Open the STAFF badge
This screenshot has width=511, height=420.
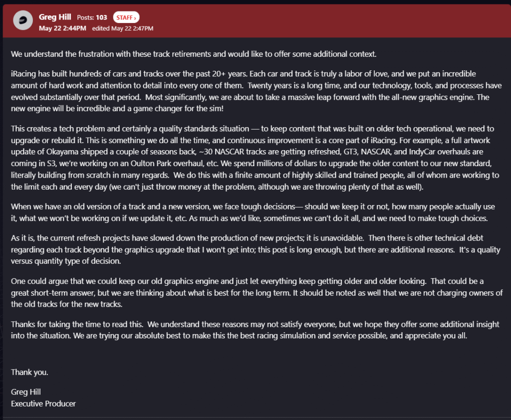click(x=126, y=17)
